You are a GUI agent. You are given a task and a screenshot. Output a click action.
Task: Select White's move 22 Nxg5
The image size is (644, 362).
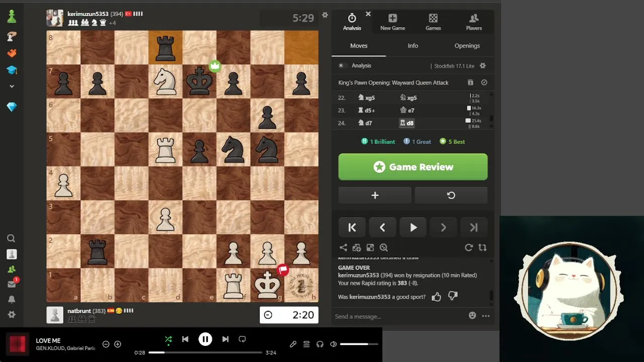(367, 98)
